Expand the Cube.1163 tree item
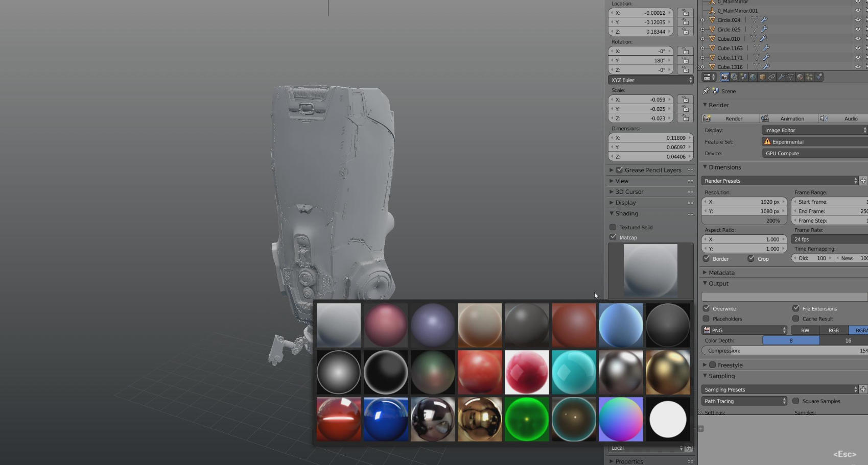This screenshot has height=465, width=868. (x=702, y=48)
